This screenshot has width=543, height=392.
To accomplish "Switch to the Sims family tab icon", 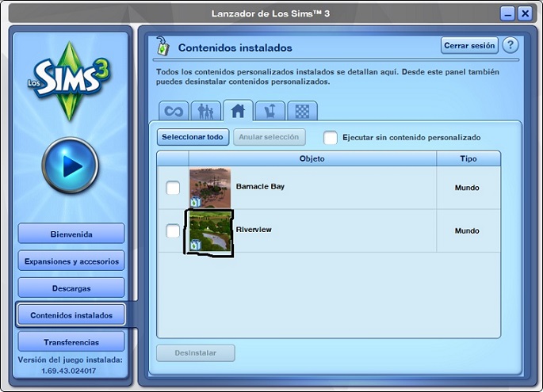I will click(x=205, y=110).
